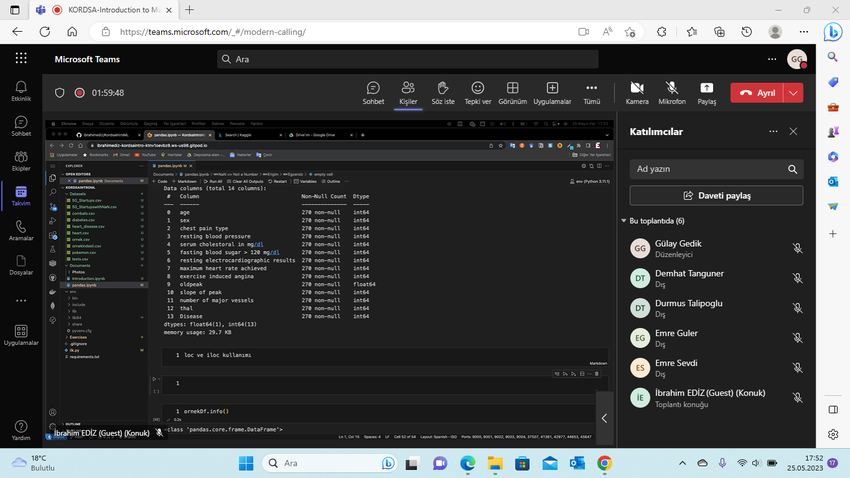Open Ekipler teams in sidebar
This screenshot has width=850, height=478.
tap(21, 161)
